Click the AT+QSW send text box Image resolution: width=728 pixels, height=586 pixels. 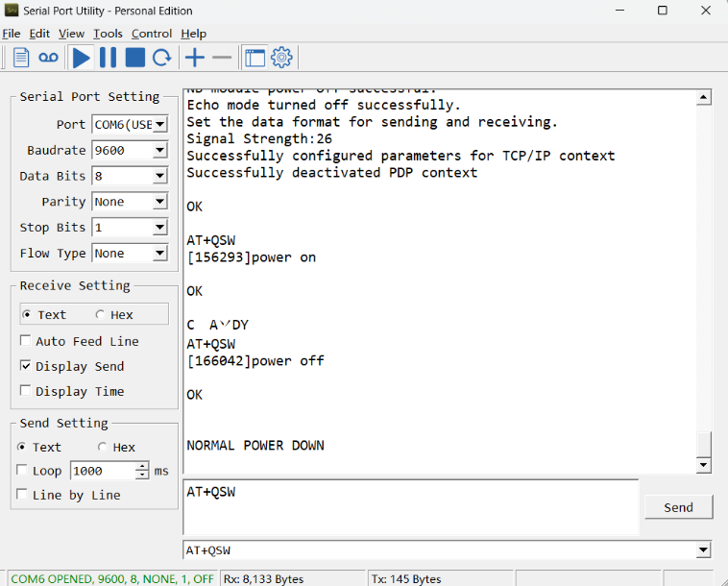[411, 507]
